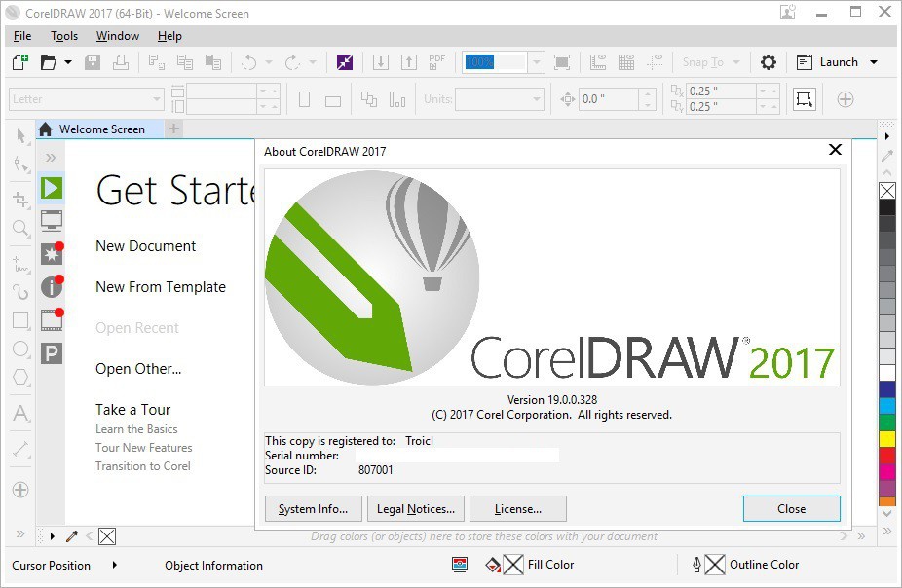This screenshot has height=588, width=902.
Task: Toggle portrait orientation button
Action: (304, 99)
